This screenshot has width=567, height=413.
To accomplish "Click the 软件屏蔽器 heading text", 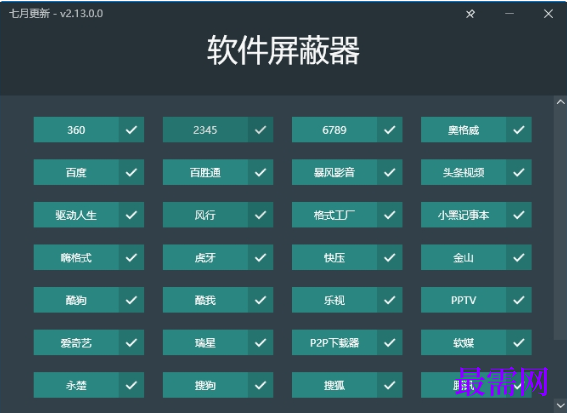I will pyautogui.click(x=283, y=51).
